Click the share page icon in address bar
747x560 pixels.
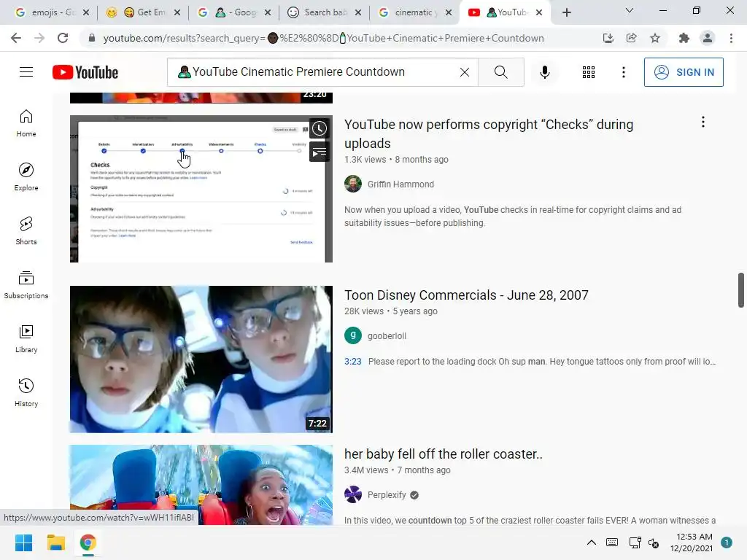tap(632, 38)
